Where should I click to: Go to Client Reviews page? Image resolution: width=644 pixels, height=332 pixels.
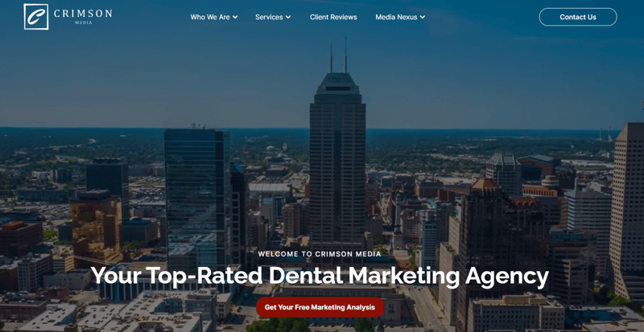333,17
